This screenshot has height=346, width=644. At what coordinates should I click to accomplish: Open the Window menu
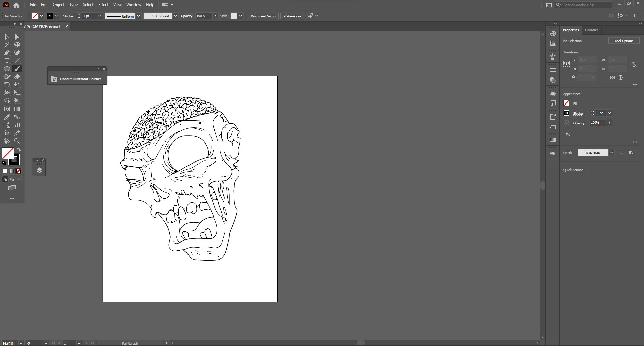[x=134, y=5]
